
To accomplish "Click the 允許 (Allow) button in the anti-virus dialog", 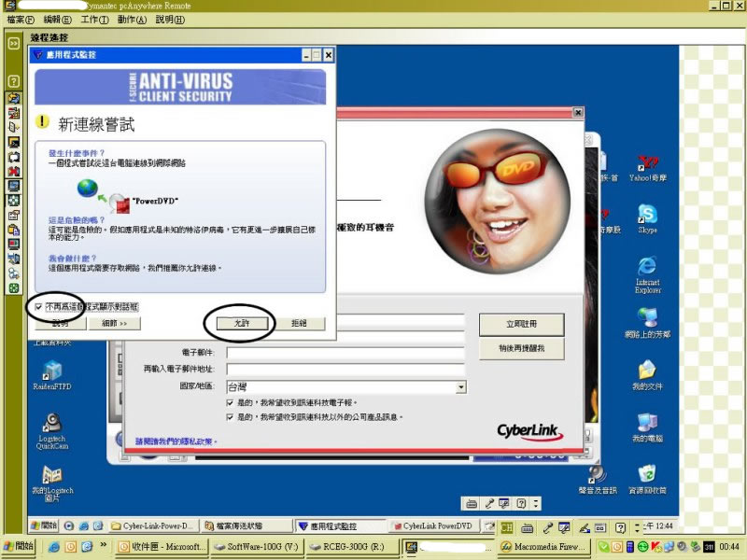I will [242, 323].
